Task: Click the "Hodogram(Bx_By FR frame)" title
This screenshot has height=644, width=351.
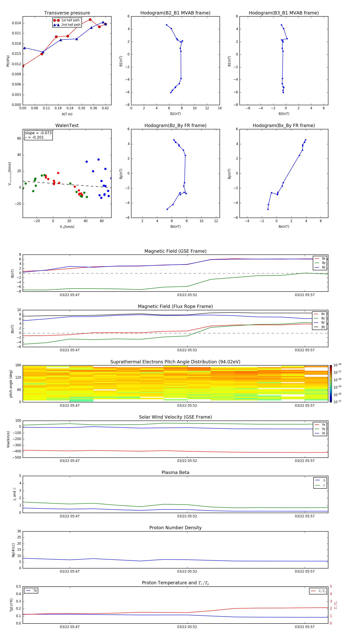Action: click(284, 125)
